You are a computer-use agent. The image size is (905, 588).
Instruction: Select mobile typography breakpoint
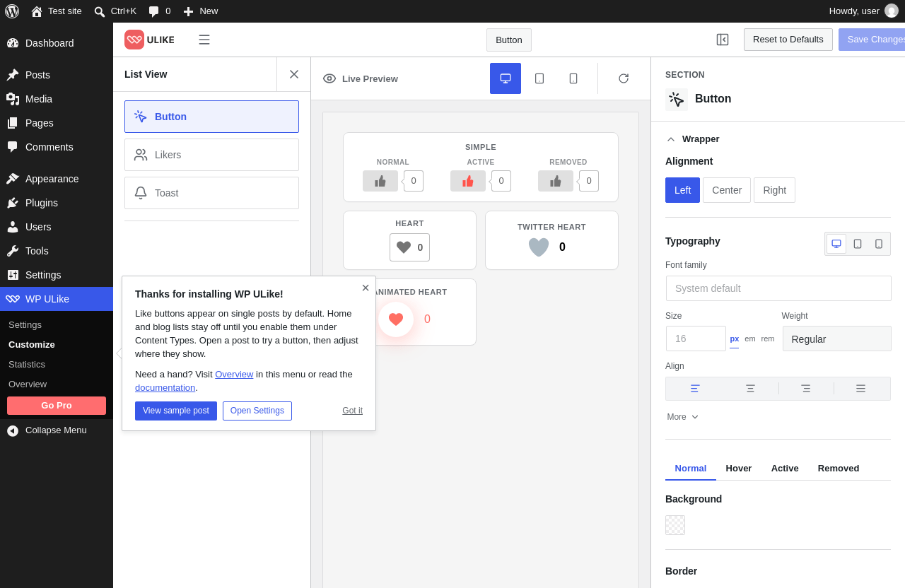[879, 244]
